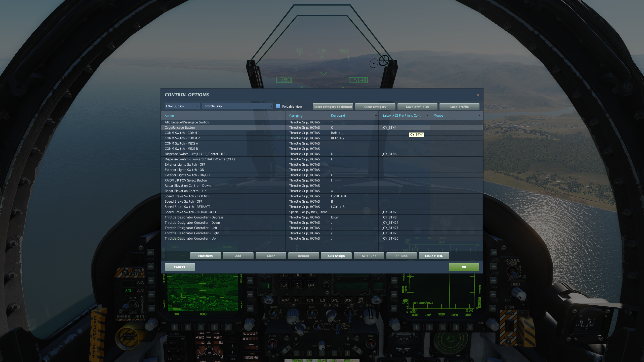
Task: Click the Load profile button
Action: click(x=459, y=107)
